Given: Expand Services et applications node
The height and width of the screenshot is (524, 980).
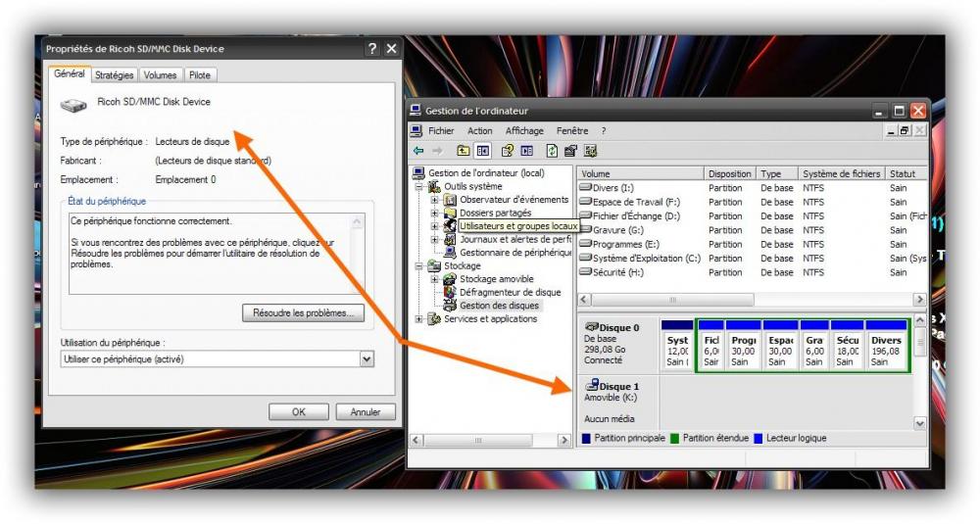Looking at the screenshot, I should pos(420,319).
